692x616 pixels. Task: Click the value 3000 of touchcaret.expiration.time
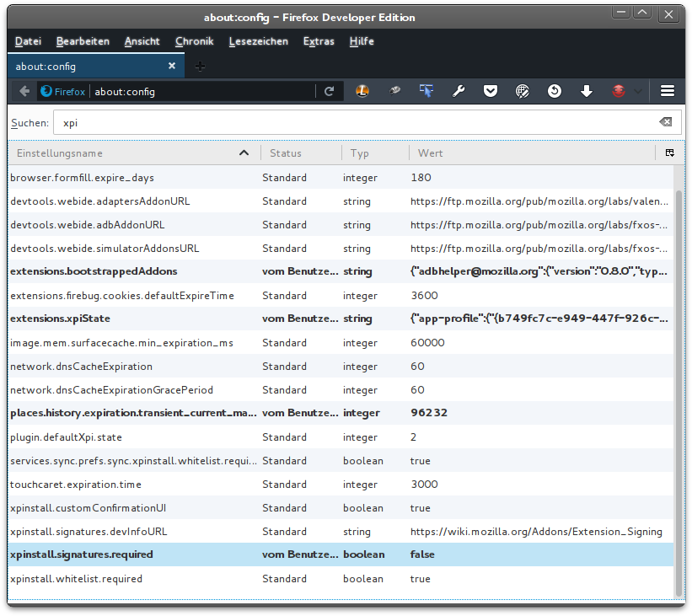click(x=425, y=484)
